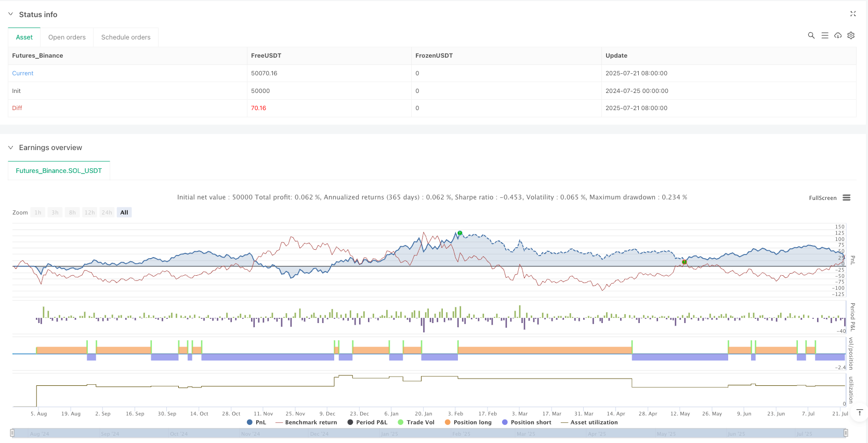Collapse the Status info section

[x=10, y=15]
